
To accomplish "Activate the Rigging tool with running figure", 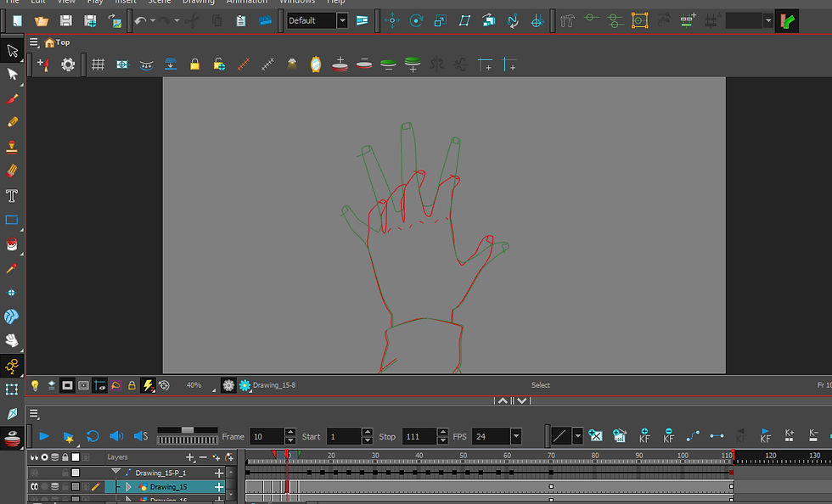I will (x=12, y=366).
